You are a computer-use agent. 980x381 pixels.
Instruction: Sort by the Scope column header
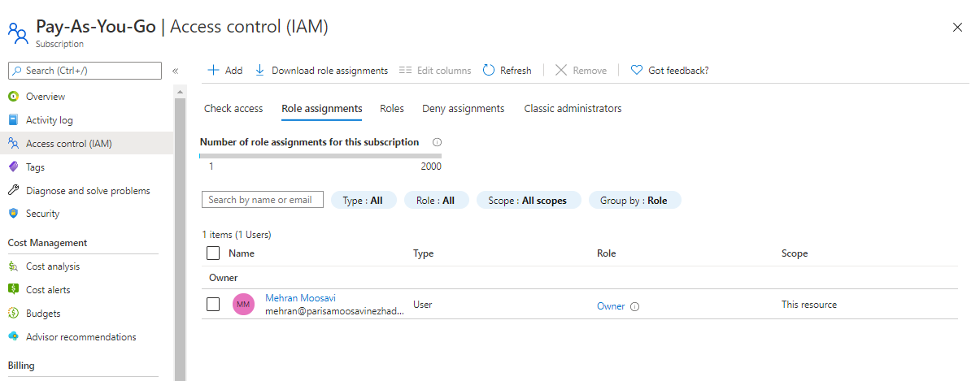tap(795, 253)
